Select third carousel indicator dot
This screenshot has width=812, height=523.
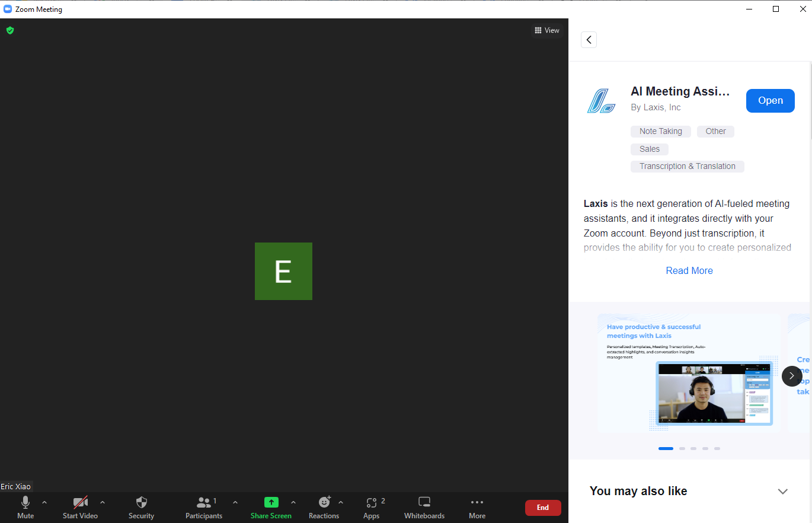[693, 449]
